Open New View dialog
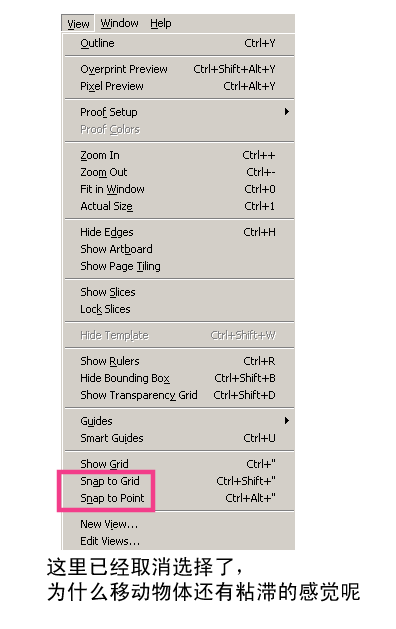Image resolution: width=396 pixels, height=629 pixels. pos(179,524)
